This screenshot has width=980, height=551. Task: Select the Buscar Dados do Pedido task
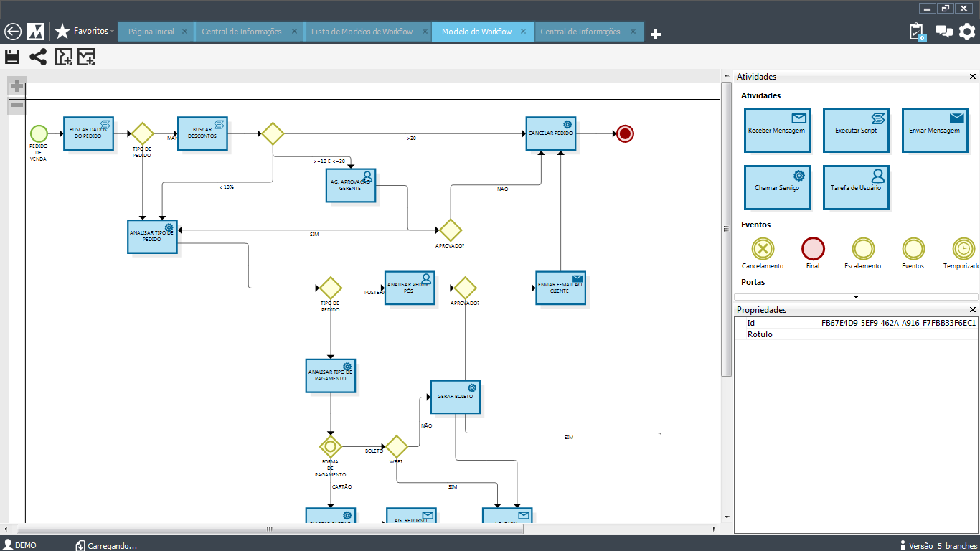pos(88,133)
